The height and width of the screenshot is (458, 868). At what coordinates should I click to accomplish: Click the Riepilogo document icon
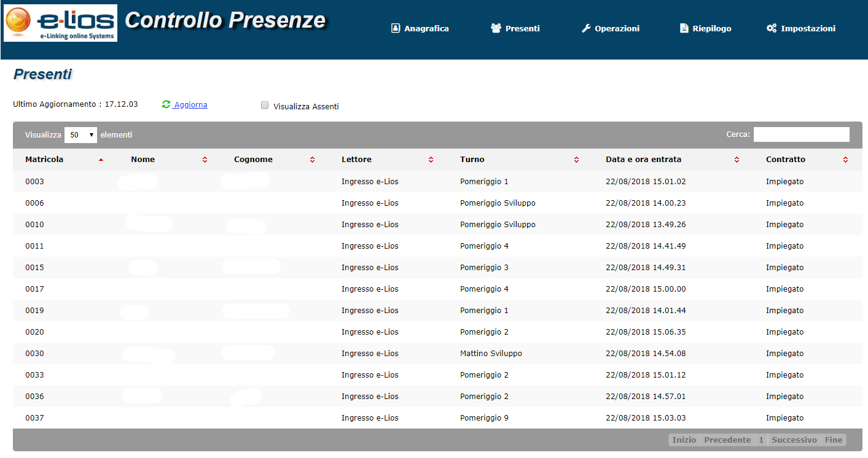(x=684, y=28)
